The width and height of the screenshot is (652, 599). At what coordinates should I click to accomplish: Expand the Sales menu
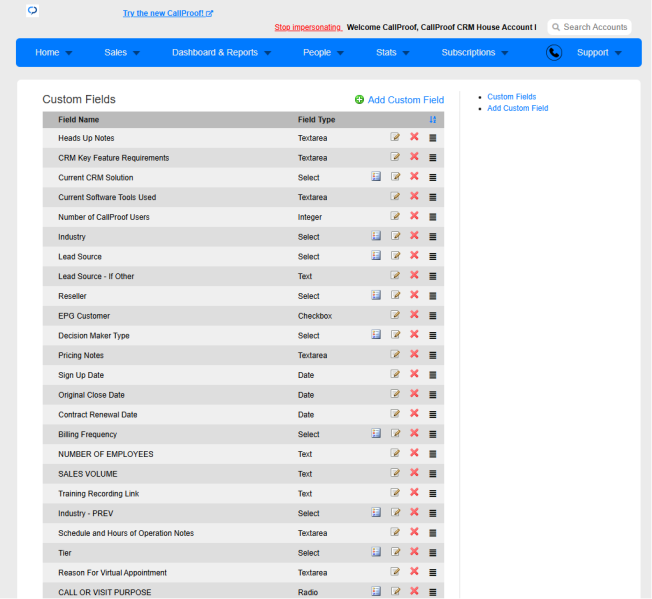(x=122, y=52)
